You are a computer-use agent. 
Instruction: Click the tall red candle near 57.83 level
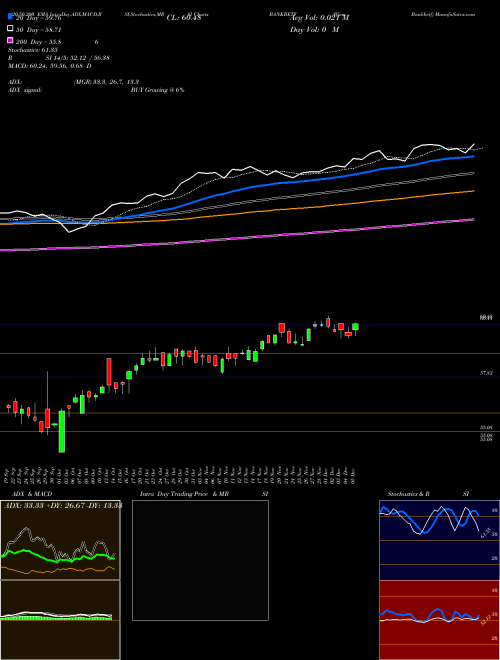coord(109,372)
